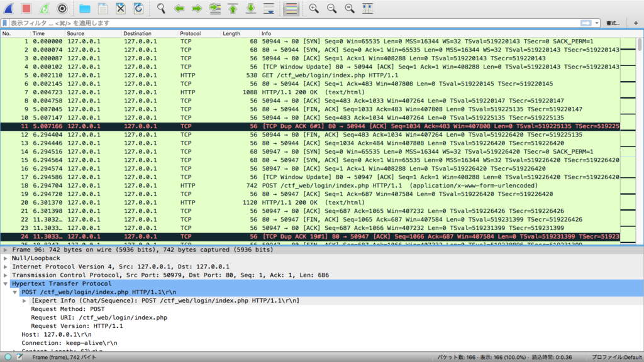Click the 書式... expression button

pyautogui.click(x=613, y=23)
